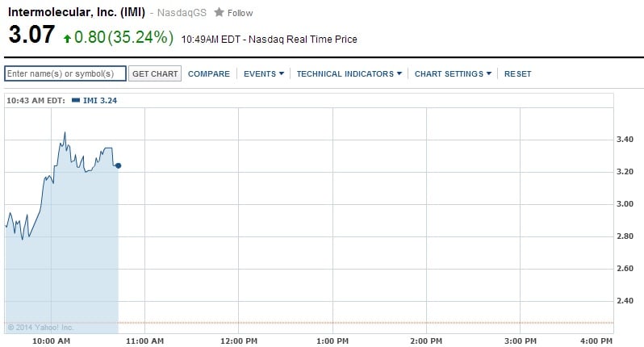Image resolution: width=644 pixels, height=347 pixels.
Task: Click the 0.80 (35.24%) change value
Action: 124,37
